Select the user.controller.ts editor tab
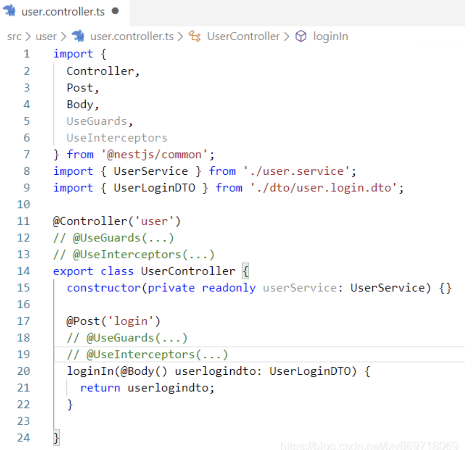 63,12
